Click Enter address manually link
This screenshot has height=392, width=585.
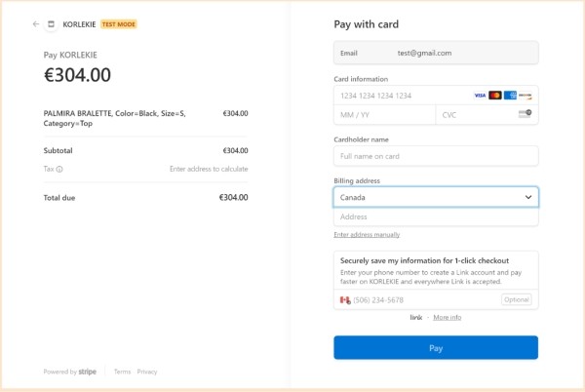[x=367, y=235]
